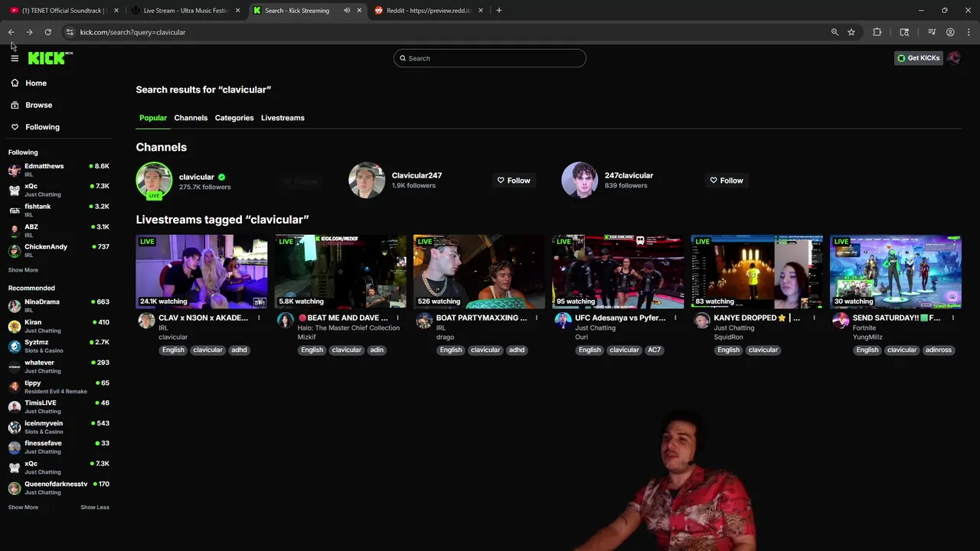Open NinaDrama in Recommended list
The height and width of the screenshot is (551, 980).
(59, 305)
